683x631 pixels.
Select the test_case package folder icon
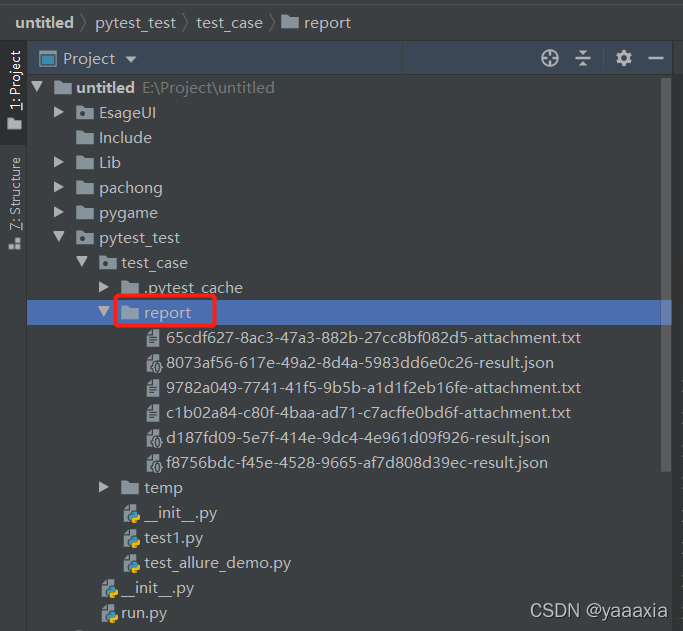[108, 263]
